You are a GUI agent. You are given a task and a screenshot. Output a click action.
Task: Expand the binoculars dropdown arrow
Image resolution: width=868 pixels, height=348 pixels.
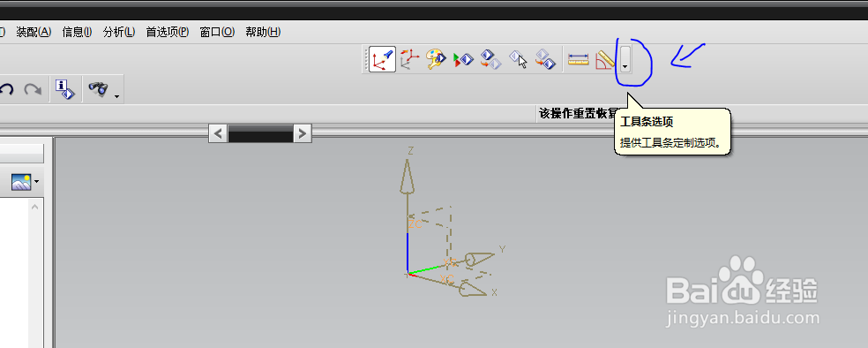(x=116, y=96)
